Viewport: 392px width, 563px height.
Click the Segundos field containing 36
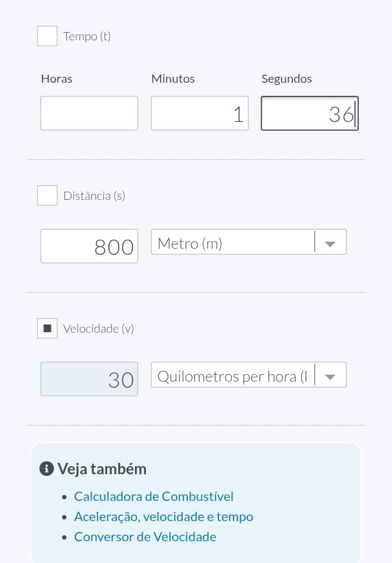pyautogui.click(x=310, y=113)
